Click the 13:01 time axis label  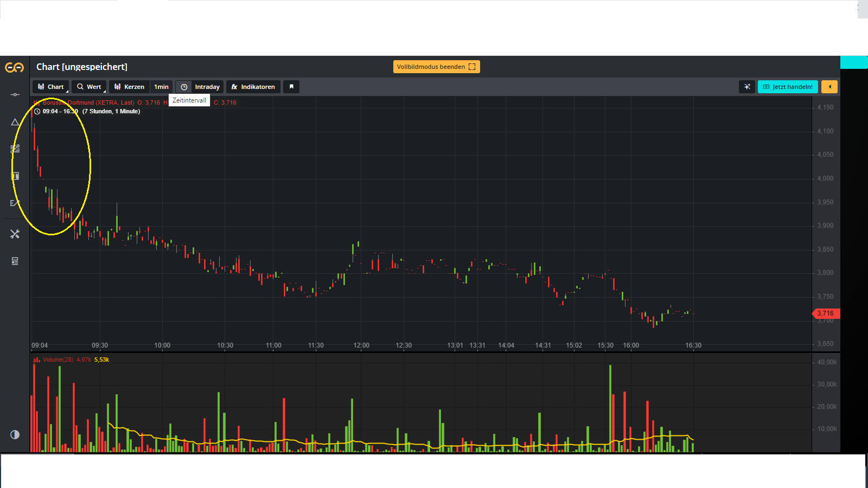click(455, 345)
